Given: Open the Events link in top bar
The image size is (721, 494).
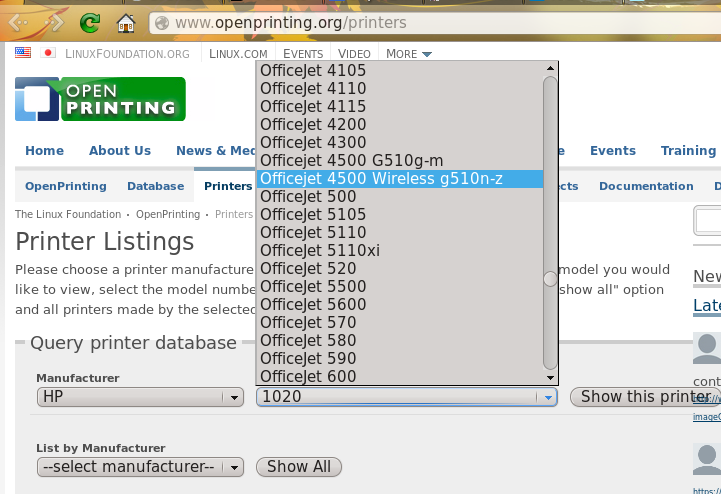Looking at the screenshot, I should (303, 54).
